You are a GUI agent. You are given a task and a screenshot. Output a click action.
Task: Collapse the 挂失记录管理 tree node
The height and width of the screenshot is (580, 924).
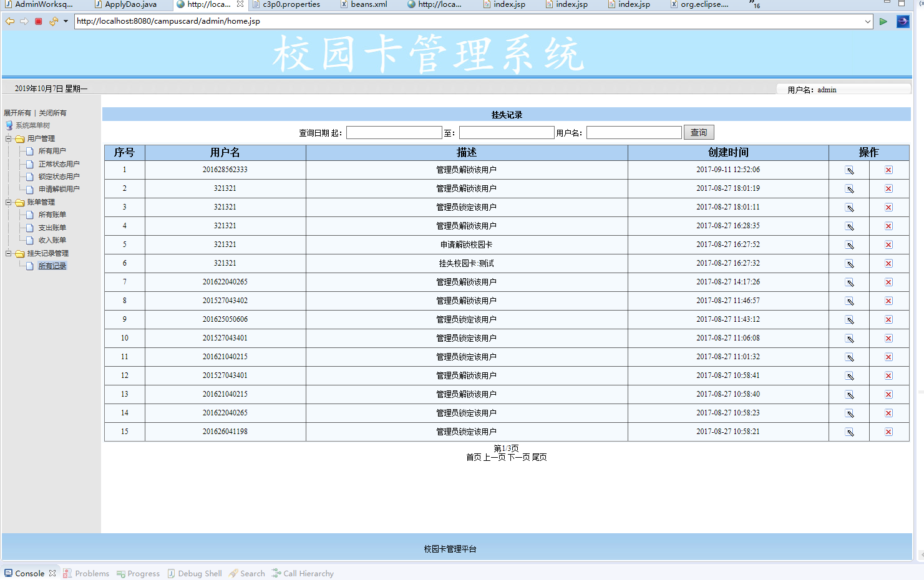click(x=7, y=253)
